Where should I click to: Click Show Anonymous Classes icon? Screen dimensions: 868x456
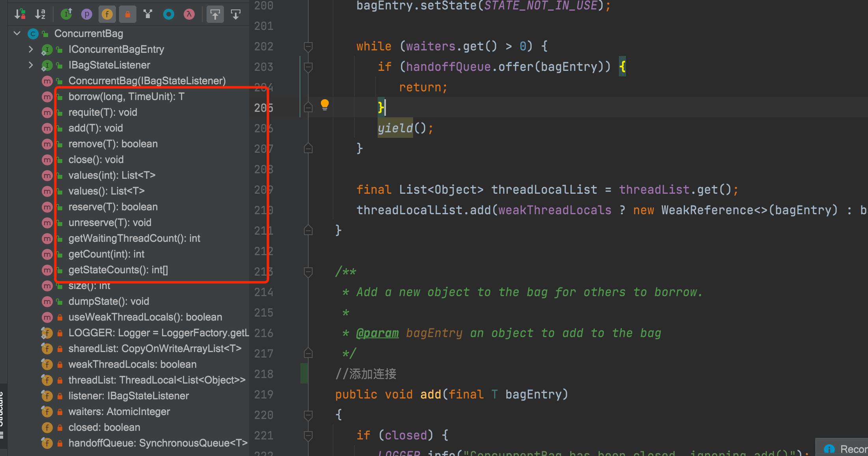pos(169,15)
